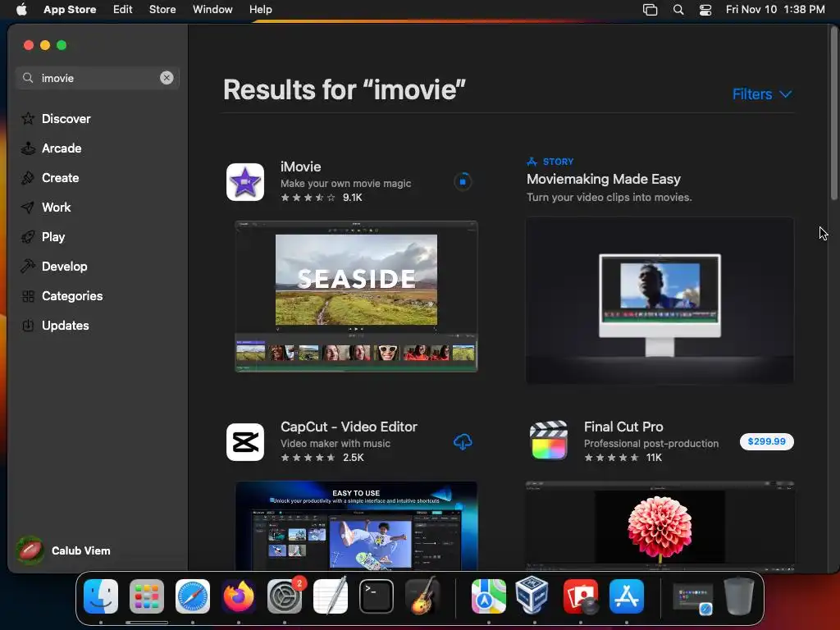This screenshot has height=630, width=840.
Task: Open the Apple menu
Action: (21, 10)
